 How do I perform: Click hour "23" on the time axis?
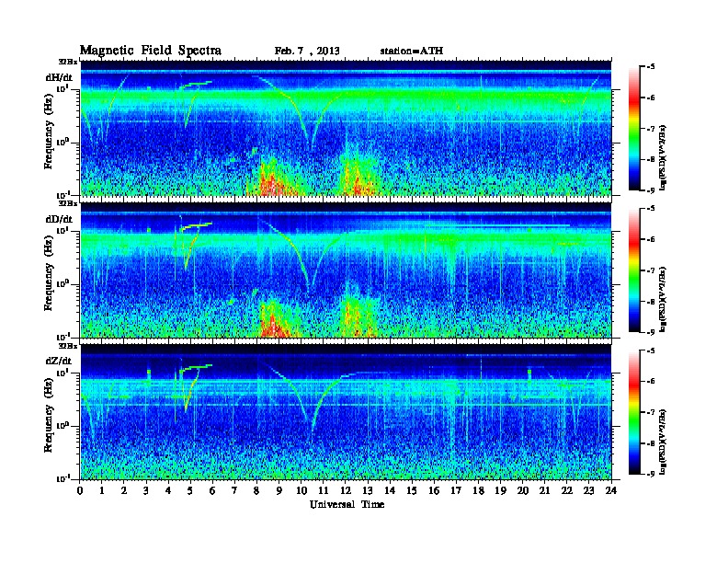588,490
